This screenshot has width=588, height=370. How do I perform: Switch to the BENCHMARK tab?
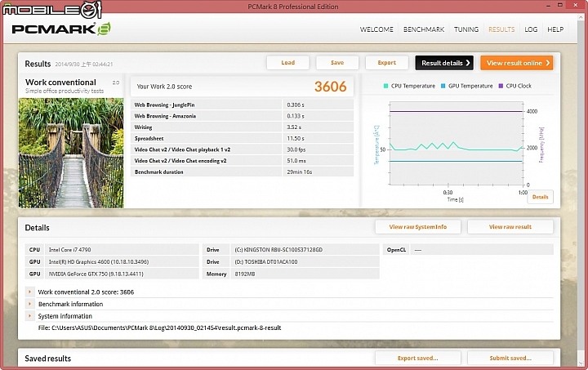point(424,29)
